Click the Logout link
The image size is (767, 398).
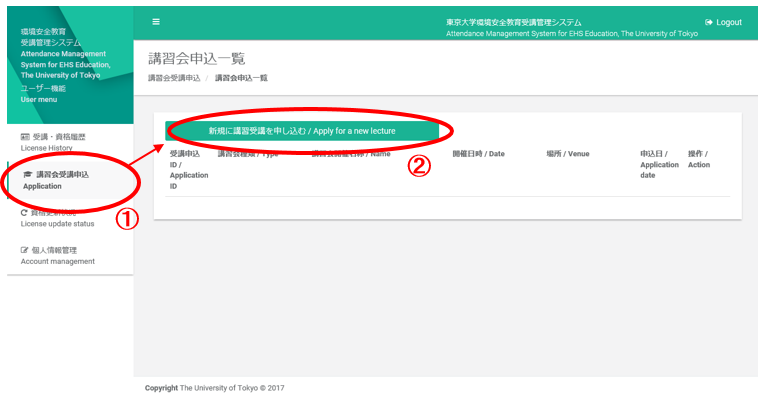[723, 22]
